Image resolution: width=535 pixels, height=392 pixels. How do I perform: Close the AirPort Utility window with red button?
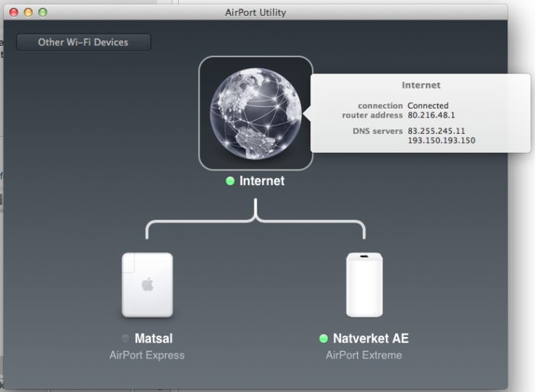14,12
